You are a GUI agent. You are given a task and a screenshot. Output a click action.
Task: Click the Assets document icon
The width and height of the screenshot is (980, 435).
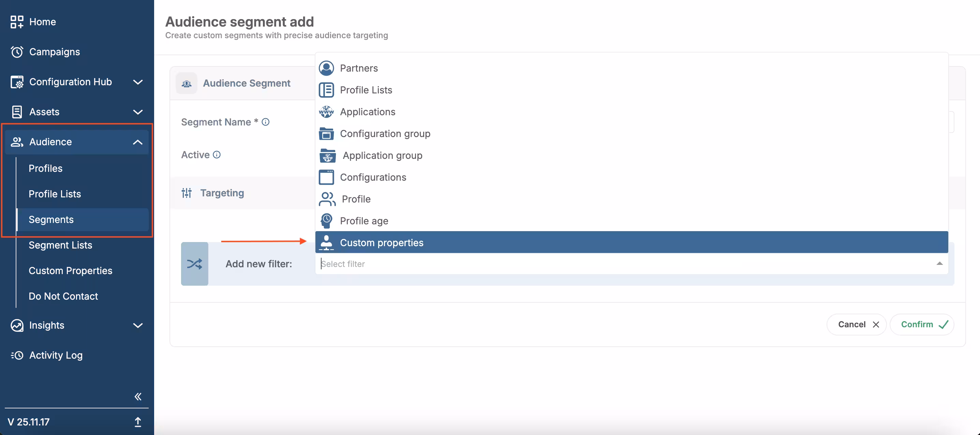[x=17, y=111]
